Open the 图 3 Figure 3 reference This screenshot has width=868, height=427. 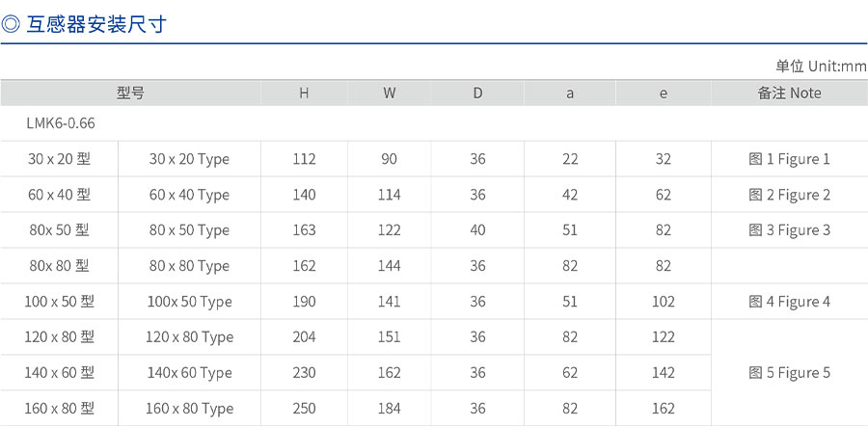point(789,230)
